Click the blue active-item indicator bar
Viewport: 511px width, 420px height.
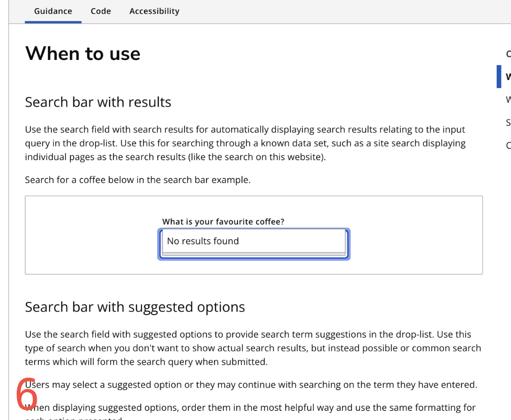[499, 76]
